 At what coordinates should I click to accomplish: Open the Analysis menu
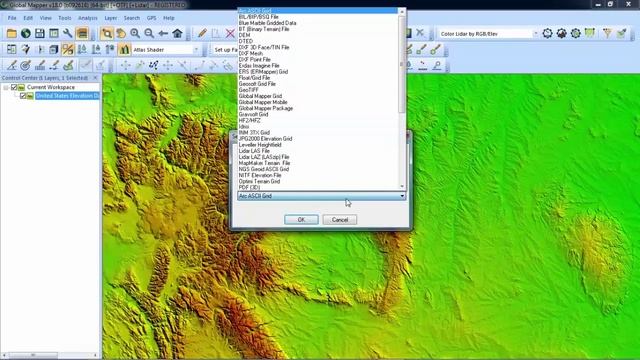(88, 18)
